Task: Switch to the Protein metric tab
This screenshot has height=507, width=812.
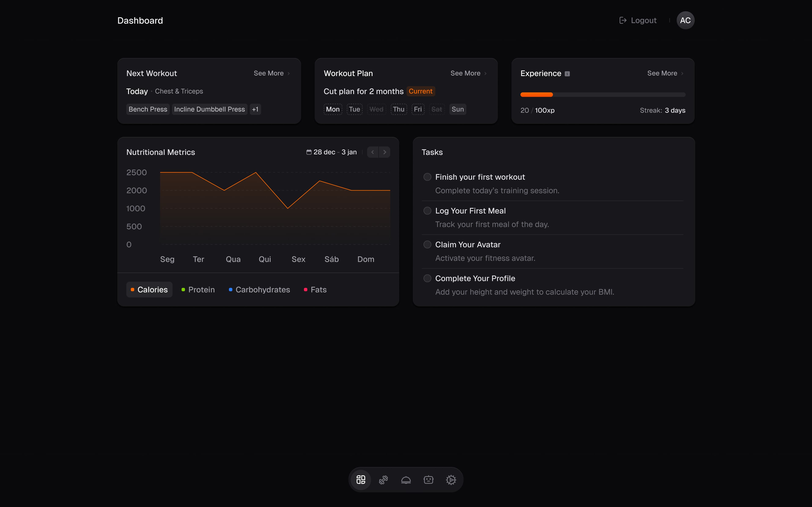Action: coord(198,289)
